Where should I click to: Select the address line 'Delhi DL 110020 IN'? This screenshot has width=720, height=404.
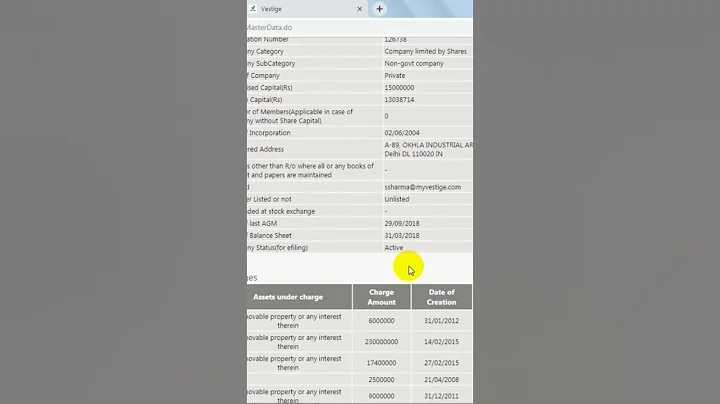[x=413, y=154]
